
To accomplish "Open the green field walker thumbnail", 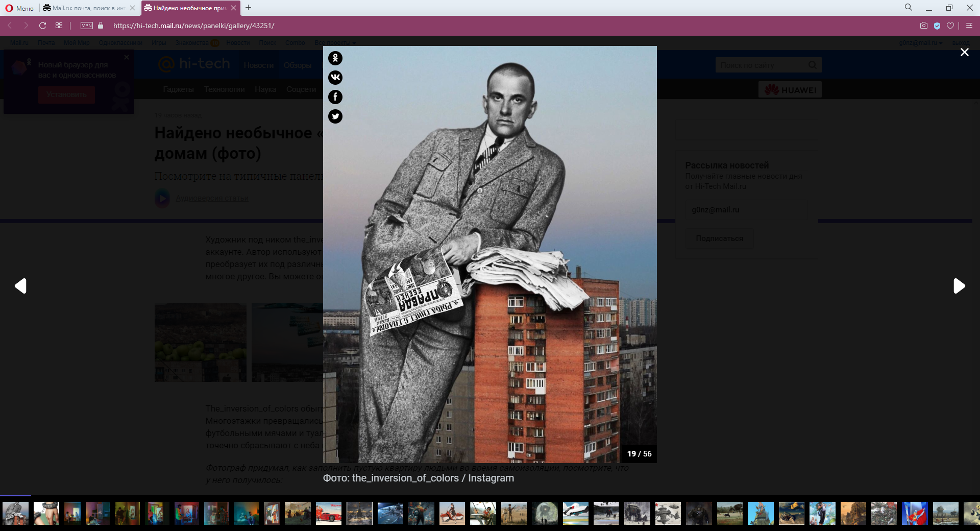I will (x=730, y=513).
